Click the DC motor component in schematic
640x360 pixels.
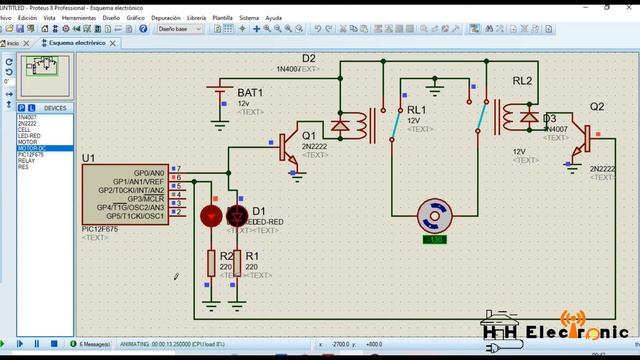pyautogui.click(x=435, y=216)
